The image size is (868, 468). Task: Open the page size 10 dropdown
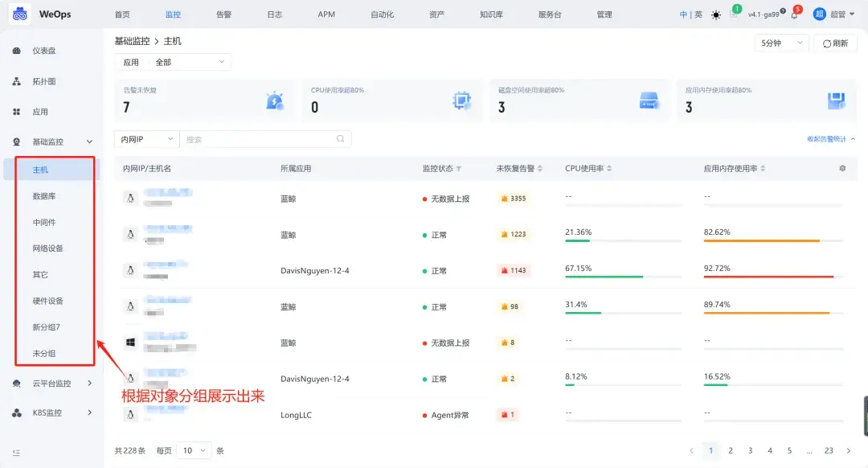(x=194, y=450)
